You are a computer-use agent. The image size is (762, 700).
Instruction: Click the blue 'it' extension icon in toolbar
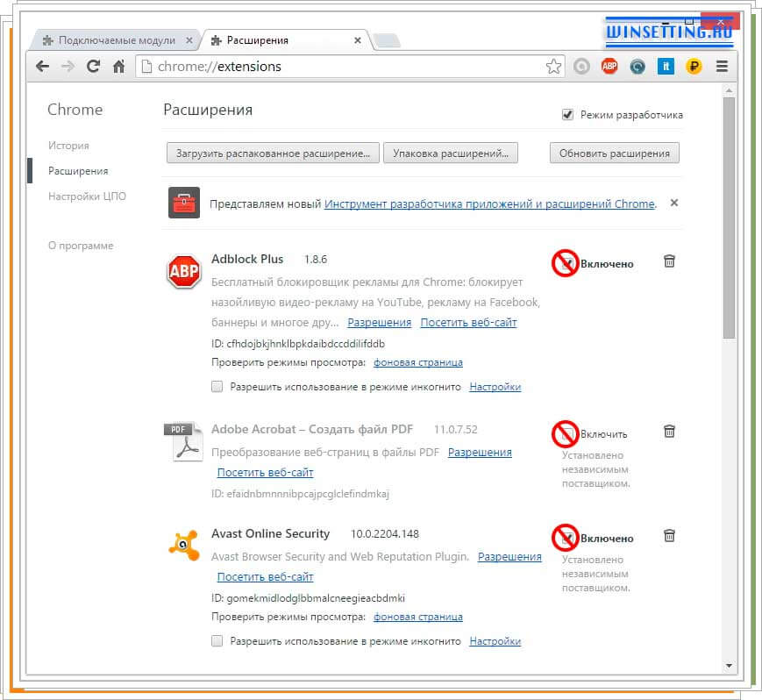click(666, 66)
